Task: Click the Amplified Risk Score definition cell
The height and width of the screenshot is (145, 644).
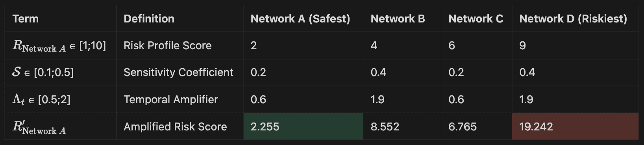Action: click(180, 126)
